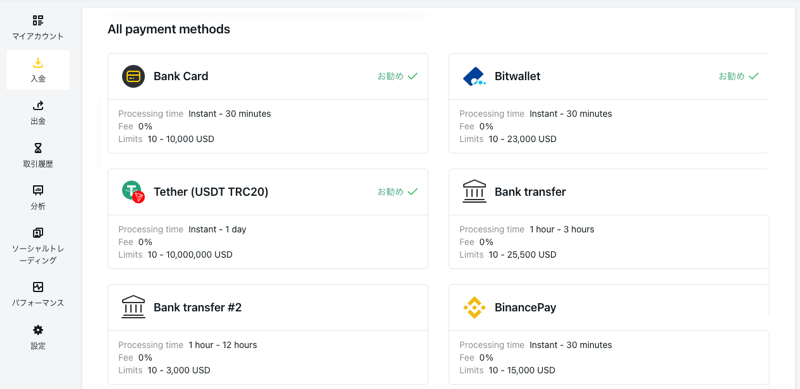Choose Bank transfer #2 payment method
The height and width of the screenshot is (389, 800).
coord(197,308)
